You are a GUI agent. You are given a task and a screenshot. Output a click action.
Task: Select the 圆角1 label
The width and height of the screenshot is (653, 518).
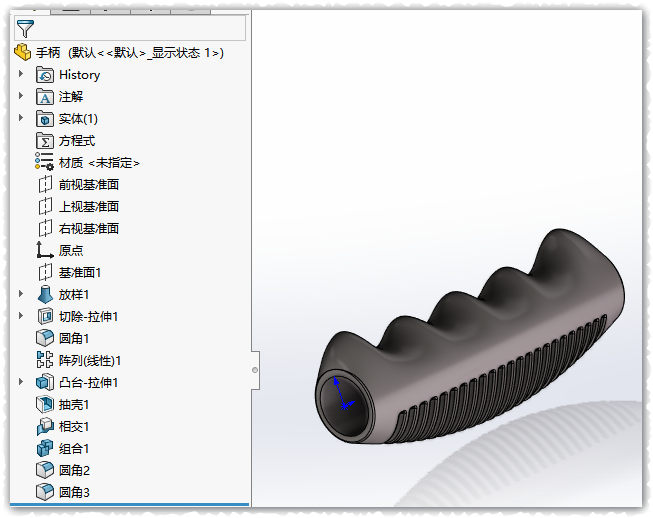74,339
